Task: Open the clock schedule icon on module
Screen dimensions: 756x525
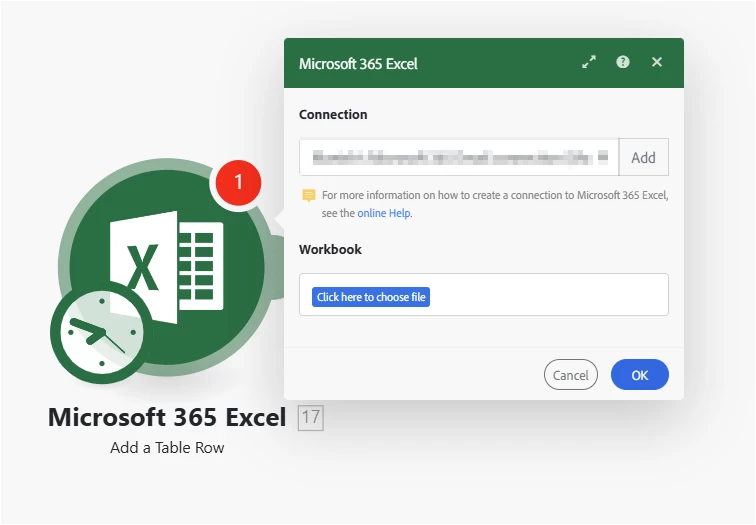Action: click(102, 333)
